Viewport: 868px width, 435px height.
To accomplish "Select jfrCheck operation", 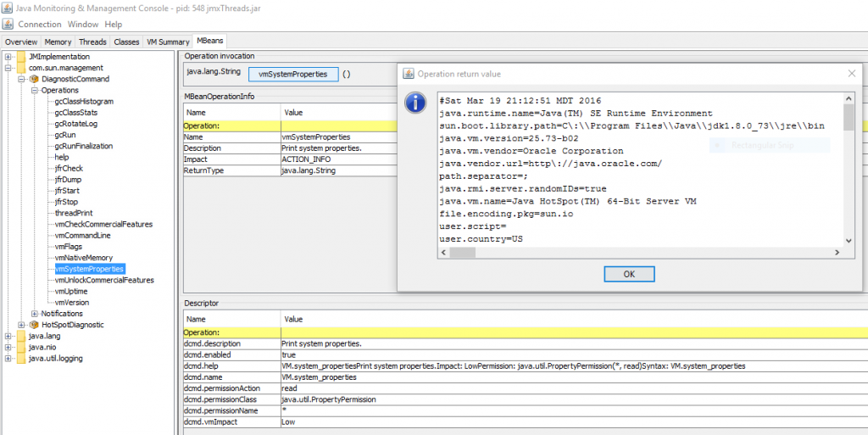I will [70, 168].
